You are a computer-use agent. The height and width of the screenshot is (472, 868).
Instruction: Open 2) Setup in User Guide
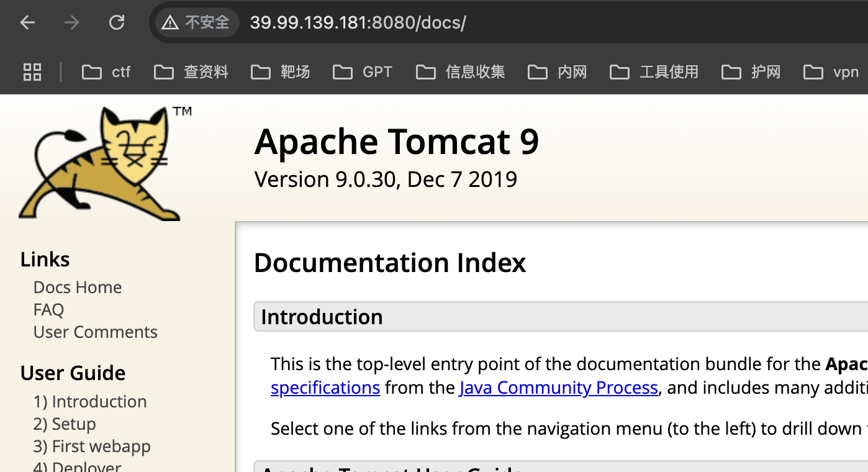65,424
